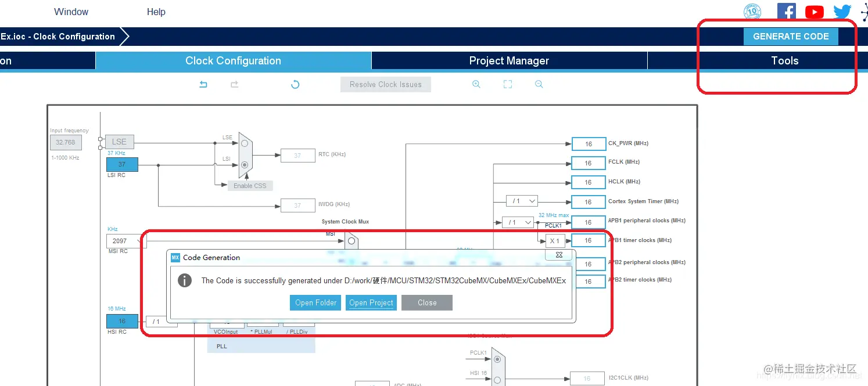Select LSI input on RTC mux
This screenshot has height=386, width=868.
pos(245,164)
